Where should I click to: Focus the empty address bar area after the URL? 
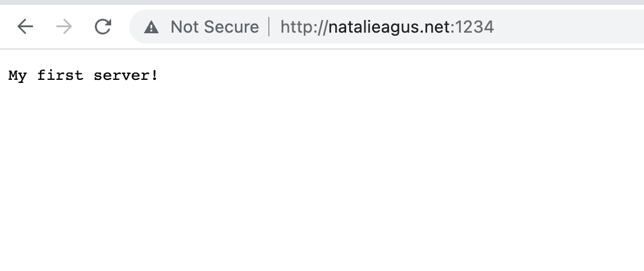tap(569, 27)
